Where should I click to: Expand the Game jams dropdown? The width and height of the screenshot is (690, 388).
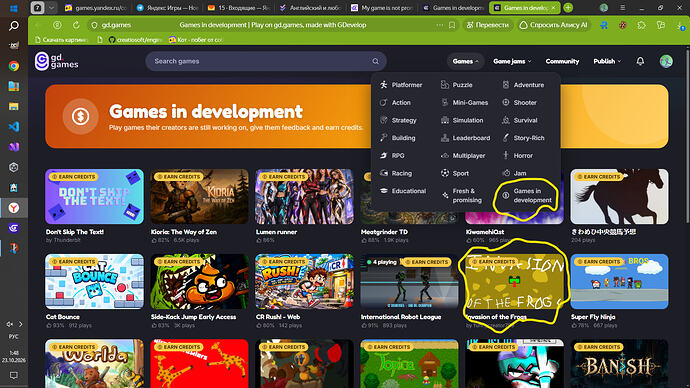pos(512,61)
